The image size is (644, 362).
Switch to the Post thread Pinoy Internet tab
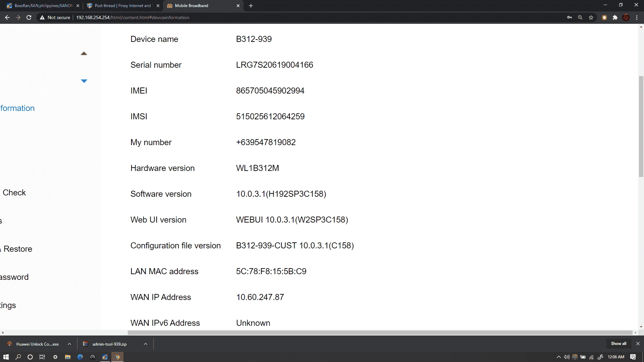click(x=123, y=6)
